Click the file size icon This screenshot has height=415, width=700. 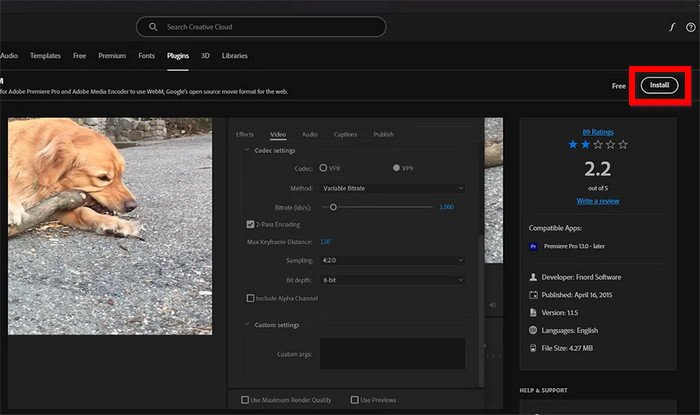[x=533, y=348]
